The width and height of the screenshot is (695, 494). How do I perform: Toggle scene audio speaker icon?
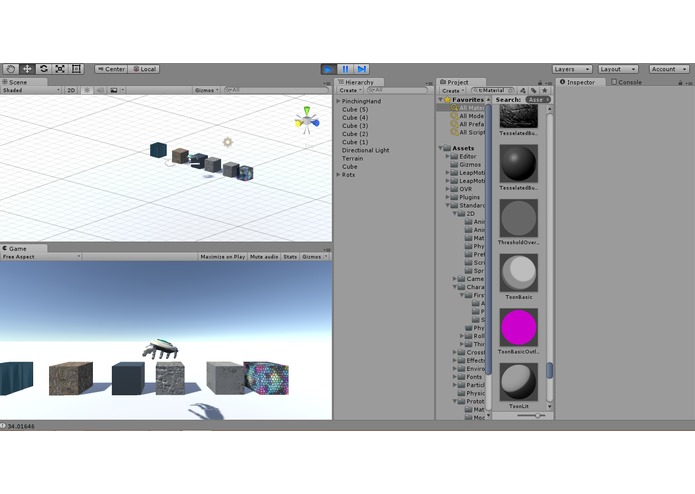[x=100, y=90]
